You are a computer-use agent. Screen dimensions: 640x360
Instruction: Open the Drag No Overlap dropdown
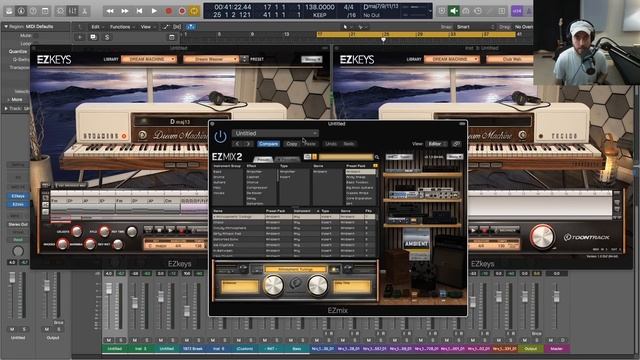pos(524,27)
